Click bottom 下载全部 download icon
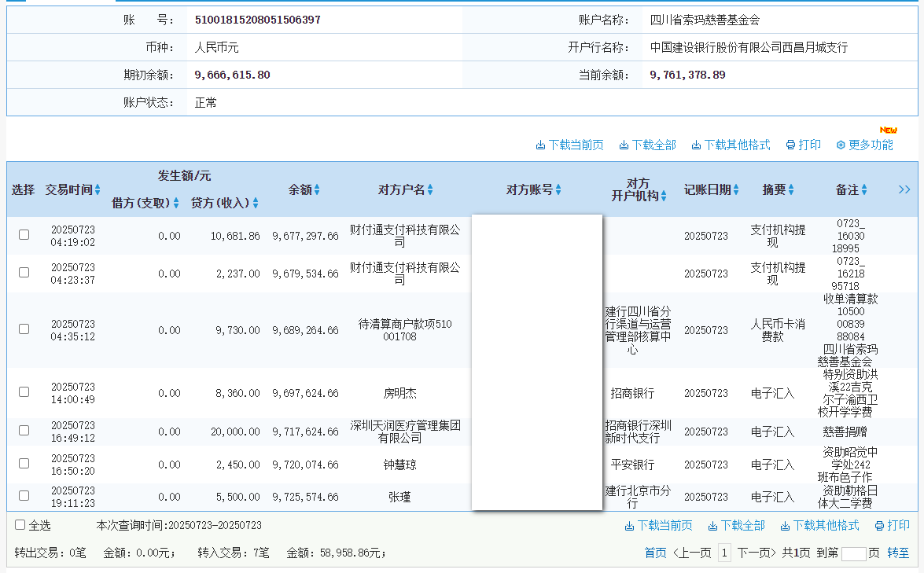Image resolution: width=924 pixels, height=573 pixels. pos(712,526)
